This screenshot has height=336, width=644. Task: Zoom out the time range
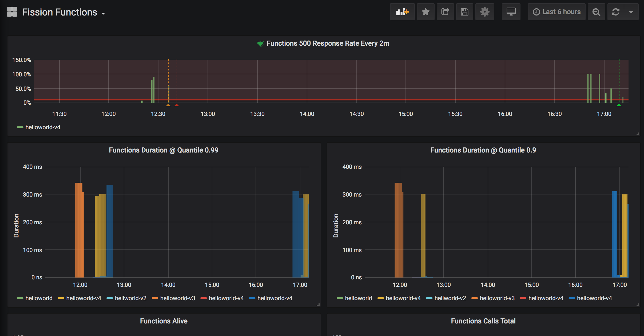596,12
